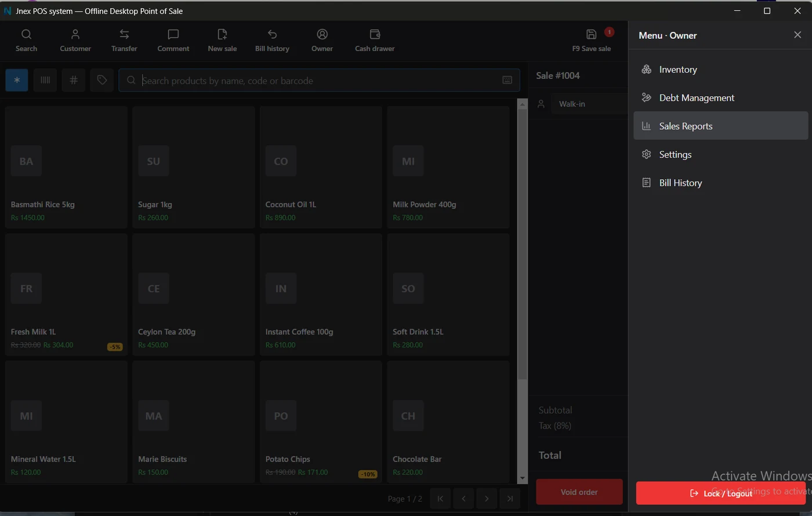Add Chocolate Bar to the sale

point(448,421)
